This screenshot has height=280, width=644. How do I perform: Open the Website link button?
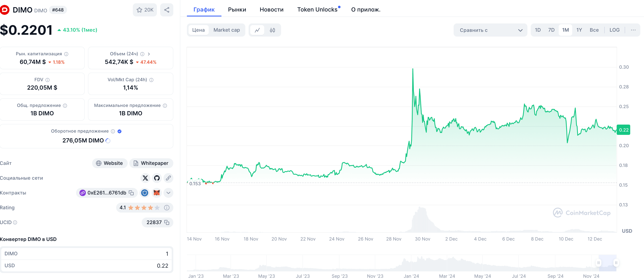point(110,163)
